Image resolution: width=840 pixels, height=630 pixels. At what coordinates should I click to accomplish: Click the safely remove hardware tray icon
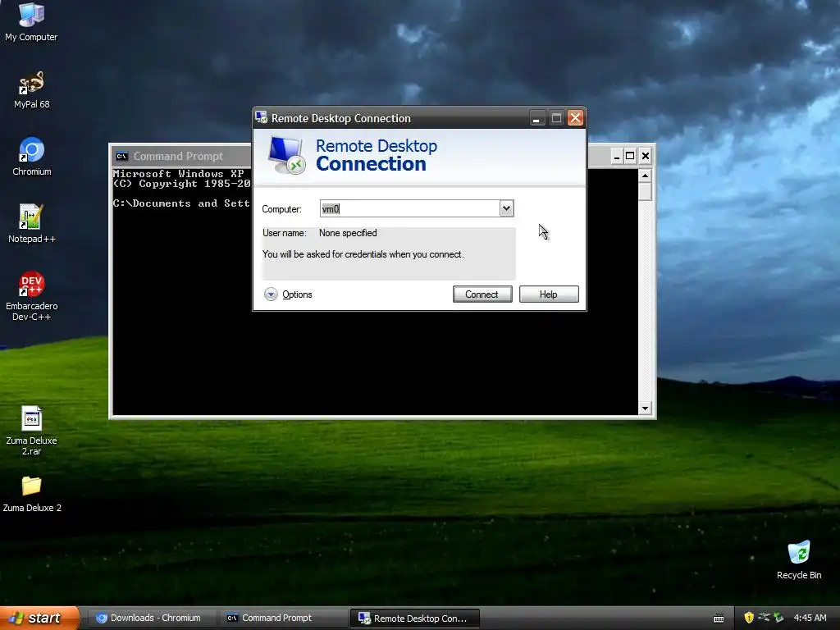click(x=778, y=618)
